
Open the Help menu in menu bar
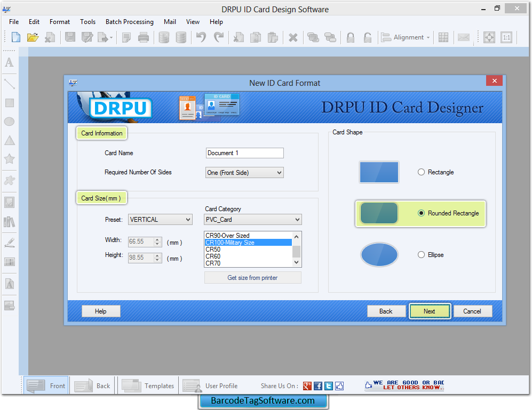point(216,22)
